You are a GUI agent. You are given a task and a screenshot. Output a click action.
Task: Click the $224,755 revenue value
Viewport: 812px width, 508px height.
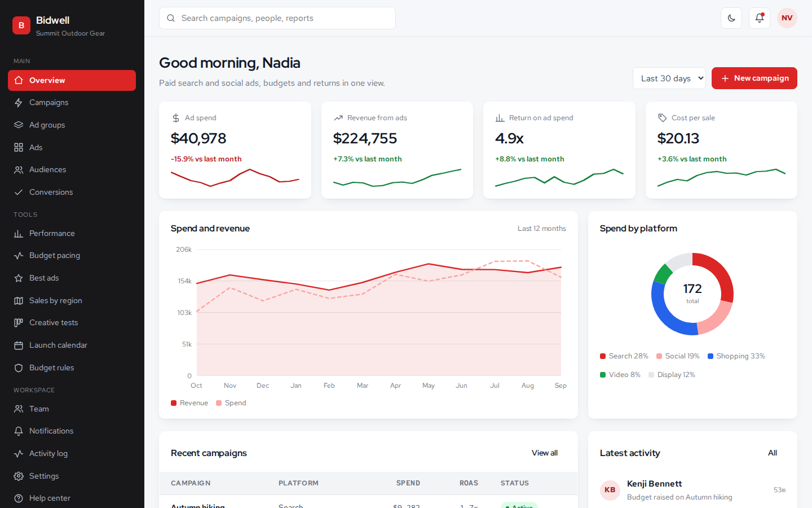[x=365, y=138]
